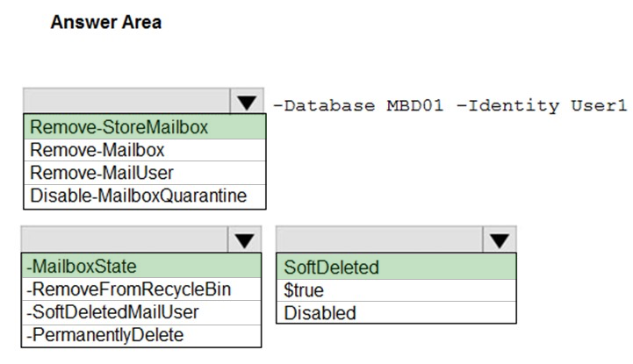Select Remove-StoreMailbox option

(145, 127)
